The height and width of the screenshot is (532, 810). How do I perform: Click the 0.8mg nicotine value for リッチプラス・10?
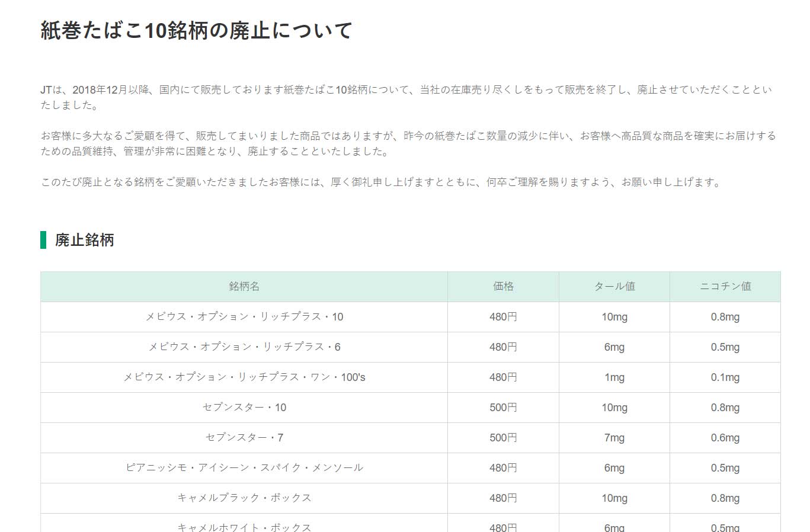725,317
